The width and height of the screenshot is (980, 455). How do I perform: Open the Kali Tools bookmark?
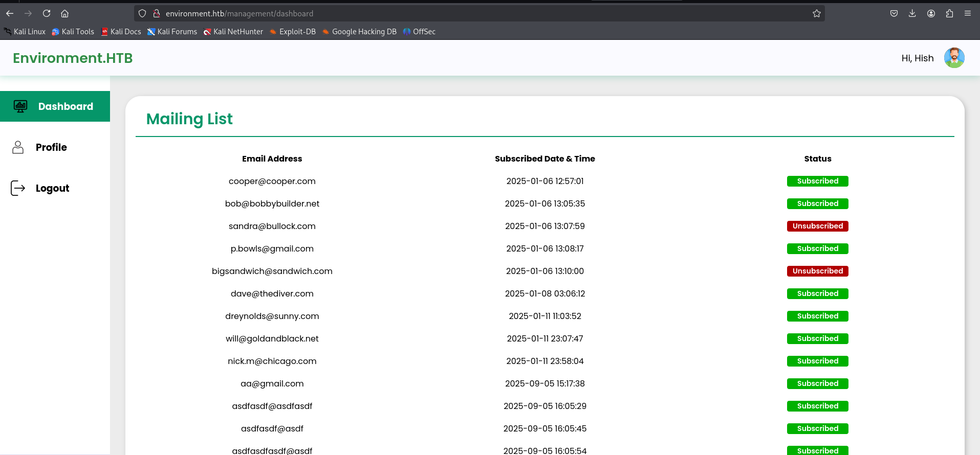click(x=73, y=32)
